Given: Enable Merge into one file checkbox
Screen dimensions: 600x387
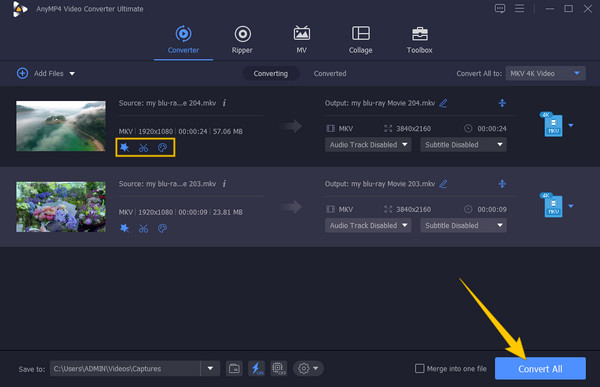Looking at the screenshot, I should coord(419,369).
